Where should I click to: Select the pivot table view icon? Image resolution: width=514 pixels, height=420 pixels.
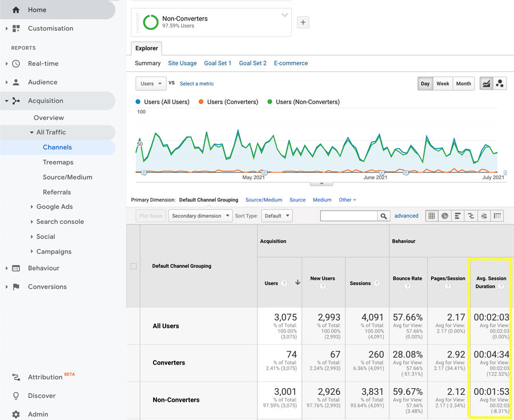497,216
